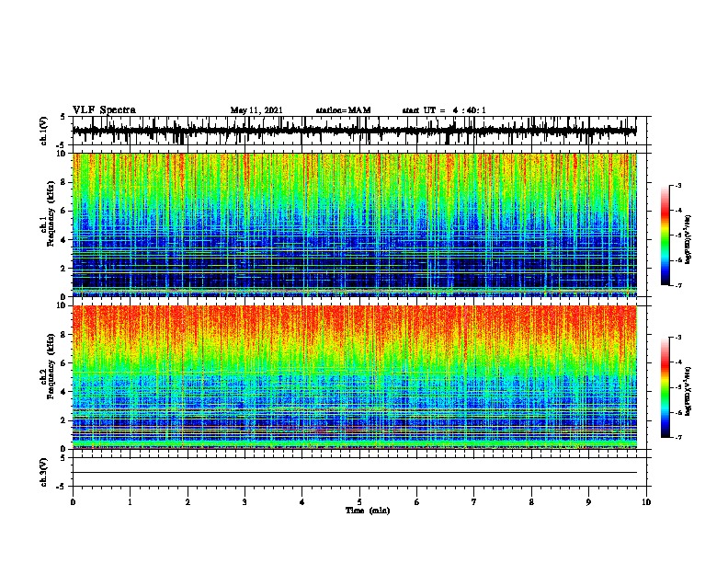The image size is (728, 563).
Task: Click the '-7' label on ch.2 color bar
Action: point(678,438)
